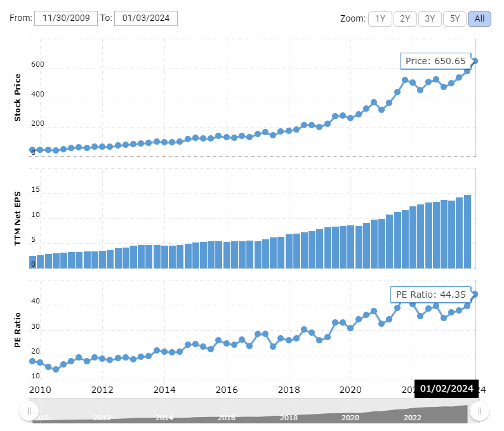This screenshot has height=431, width=504.
Task: Click the leftmost TTM Net EPS bar
Action: click(x=32, y=262)
